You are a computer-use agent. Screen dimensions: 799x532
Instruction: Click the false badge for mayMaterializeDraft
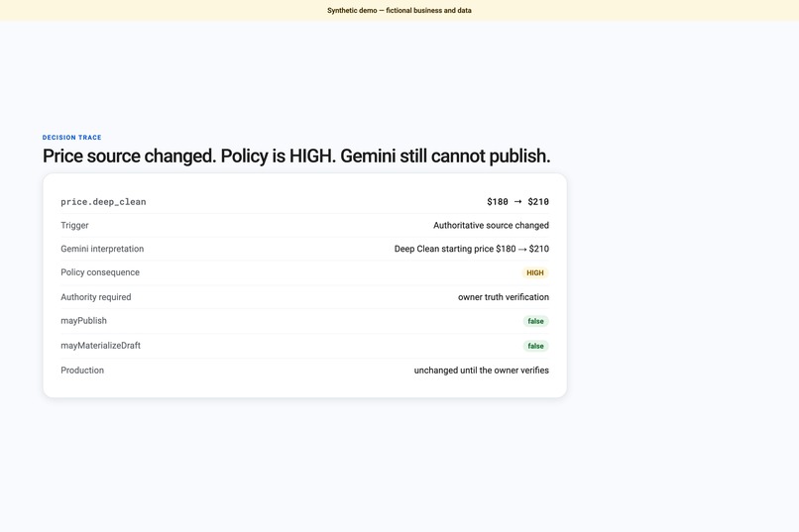[x=535, y=346]
